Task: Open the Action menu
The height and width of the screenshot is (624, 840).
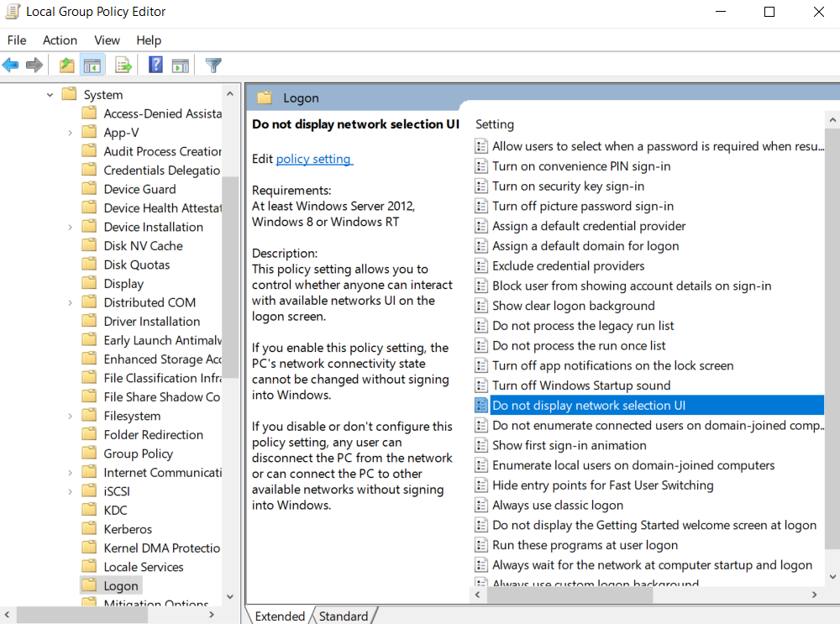Action: pos(60,40)
